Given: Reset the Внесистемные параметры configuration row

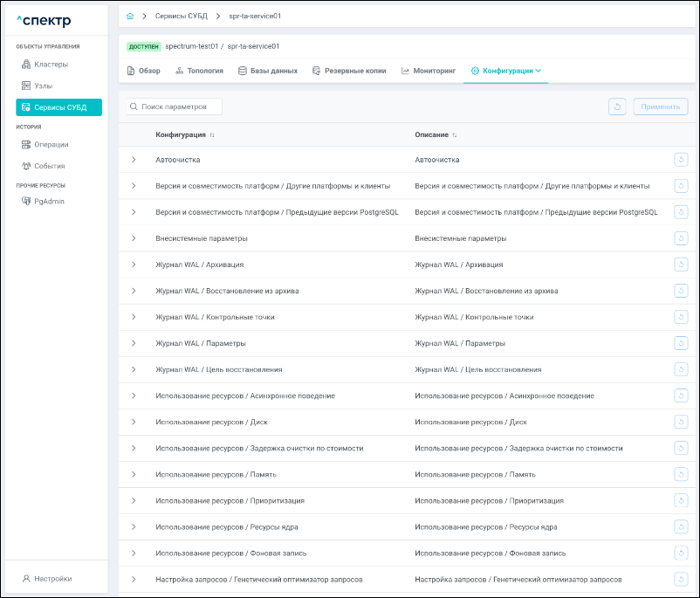Looking at the screenshot, I should click(681, 238).
